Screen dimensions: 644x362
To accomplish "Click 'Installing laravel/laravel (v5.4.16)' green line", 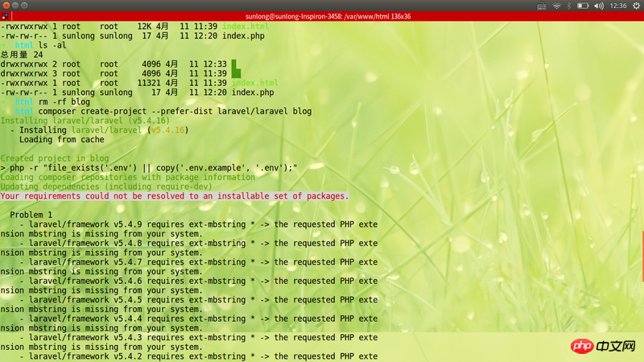I will [85, 121].
